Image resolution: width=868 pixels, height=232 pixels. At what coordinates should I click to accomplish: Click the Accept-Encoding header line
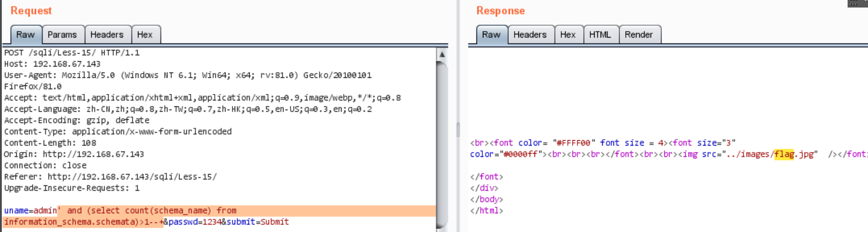[x=77, y=120]
